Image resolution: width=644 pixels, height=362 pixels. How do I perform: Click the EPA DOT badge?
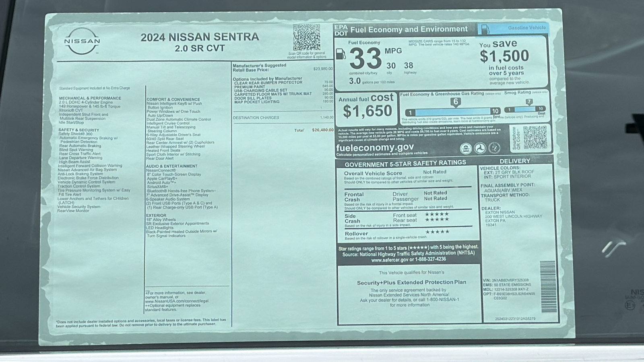(x=341, y=30)
